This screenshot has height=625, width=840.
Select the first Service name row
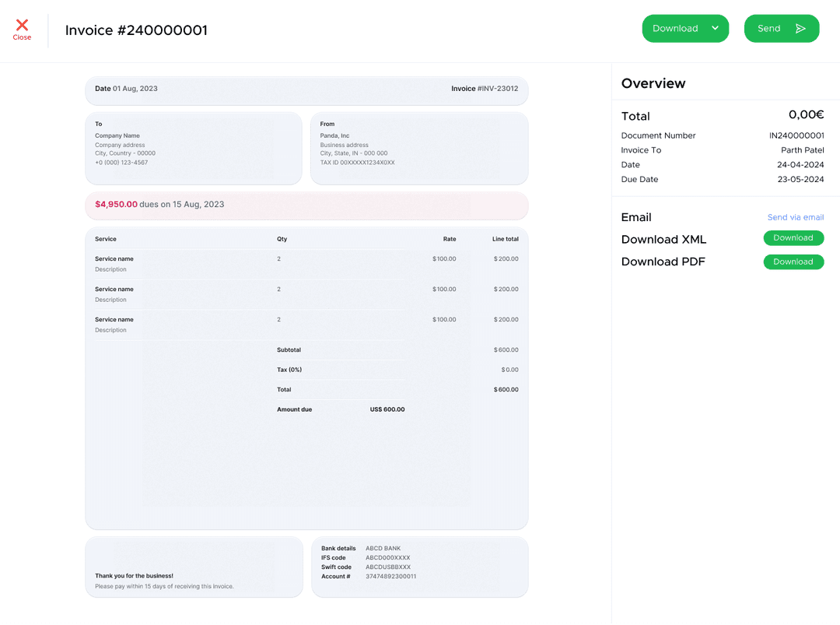[x=306, y=264]
